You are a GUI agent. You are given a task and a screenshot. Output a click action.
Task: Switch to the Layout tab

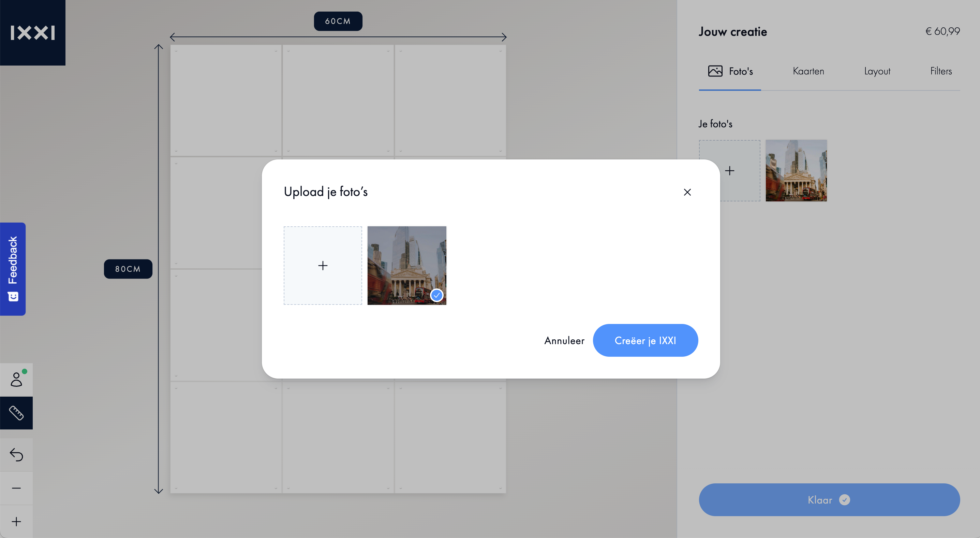[877, 71]
